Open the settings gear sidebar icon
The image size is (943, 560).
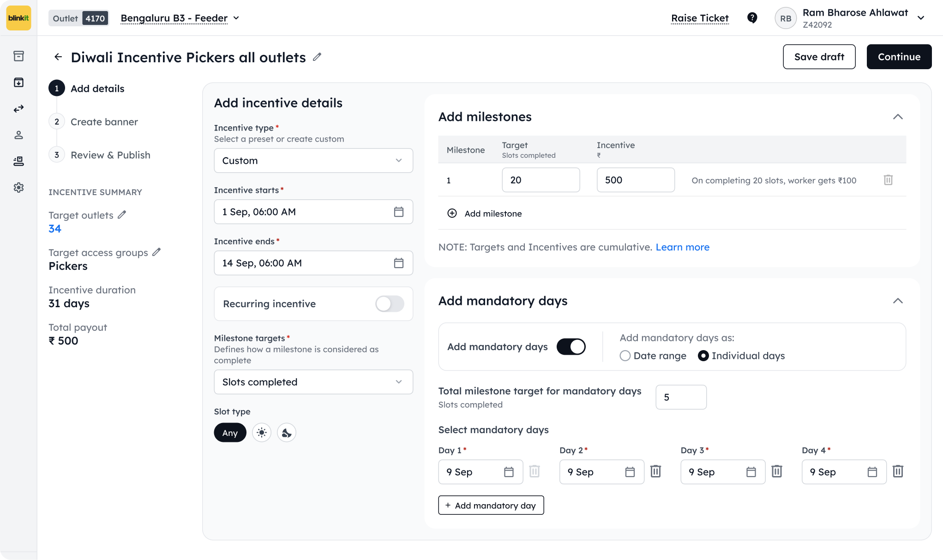click(x=18, y=188)
